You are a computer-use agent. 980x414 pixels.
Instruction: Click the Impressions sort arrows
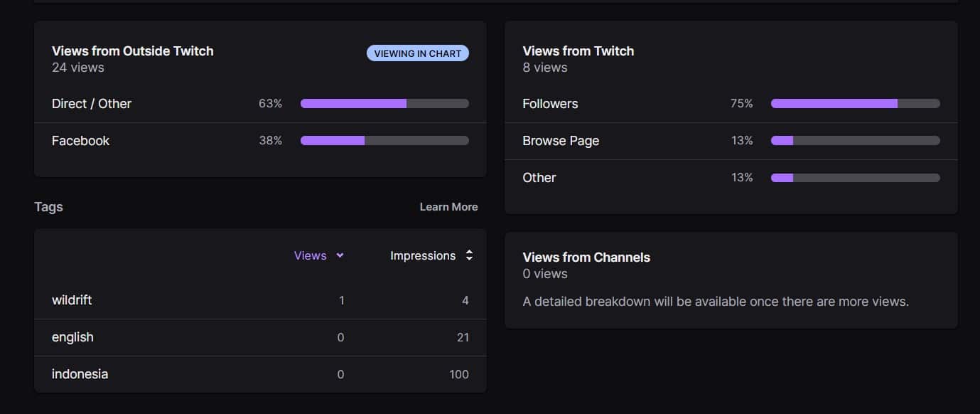[469, 255]
